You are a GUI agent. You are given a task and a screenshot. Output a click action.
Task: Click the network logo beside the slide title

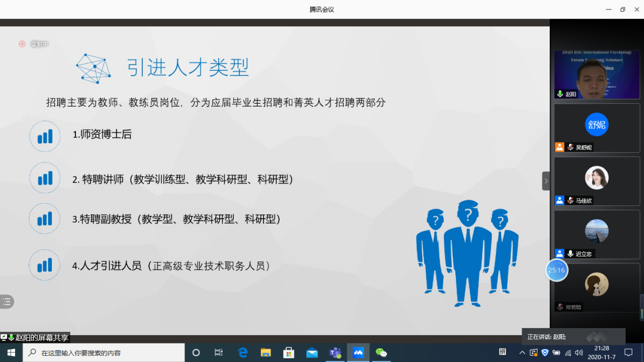[x=93, y=69]
